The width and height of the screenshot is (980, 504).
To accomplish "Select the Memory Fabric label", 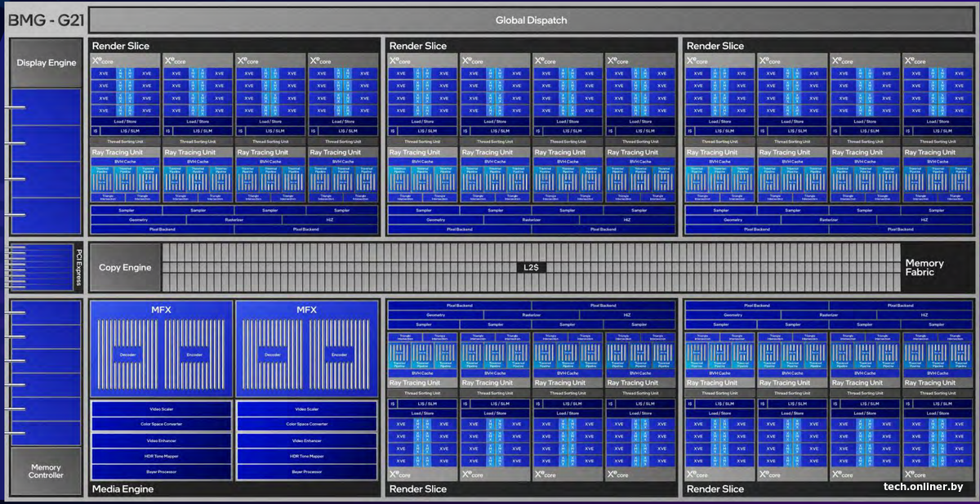I will click(x=924, y=267).
